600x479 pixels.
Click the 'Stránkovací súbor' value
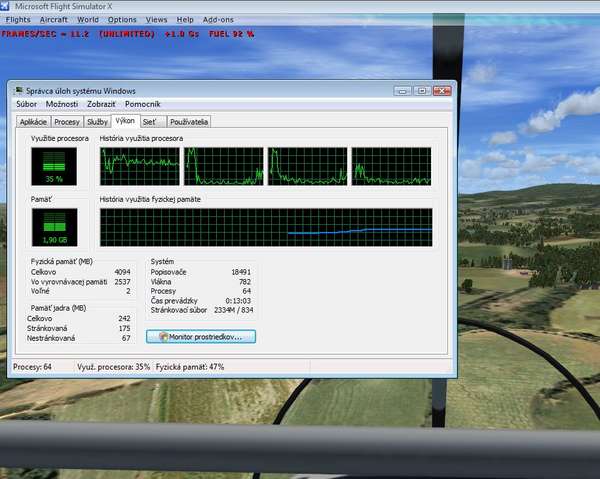point(233,310)
